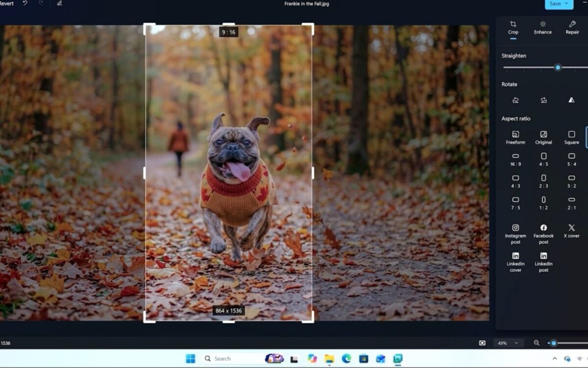Show hidden system tray icons
This screenshot has height=368, width=588.
pos(555,359)
